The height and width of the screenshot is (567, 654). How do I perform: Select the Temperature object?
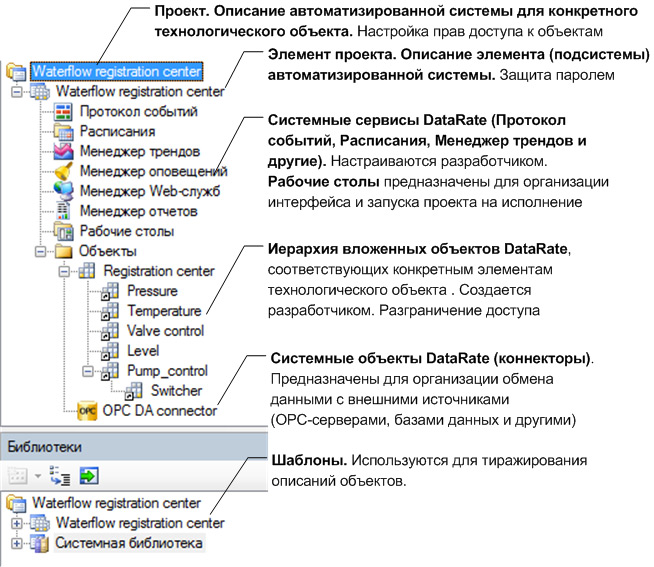point(164,311)
